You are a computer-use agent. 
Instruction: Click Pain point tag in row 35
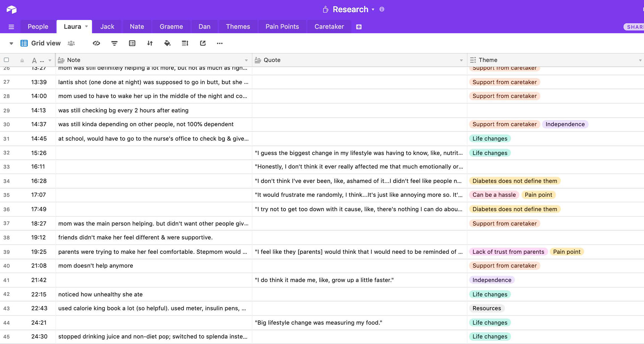click(x=538, y=195)
